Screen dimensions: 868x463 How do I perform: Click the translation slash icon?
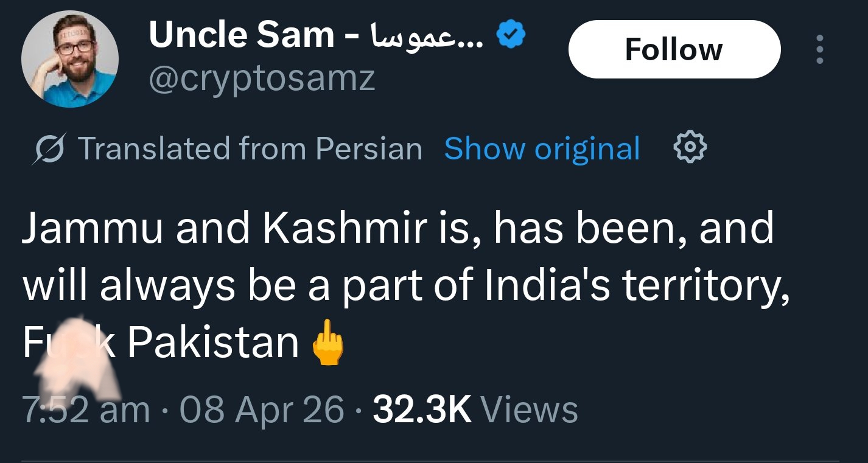coord(49,149)
